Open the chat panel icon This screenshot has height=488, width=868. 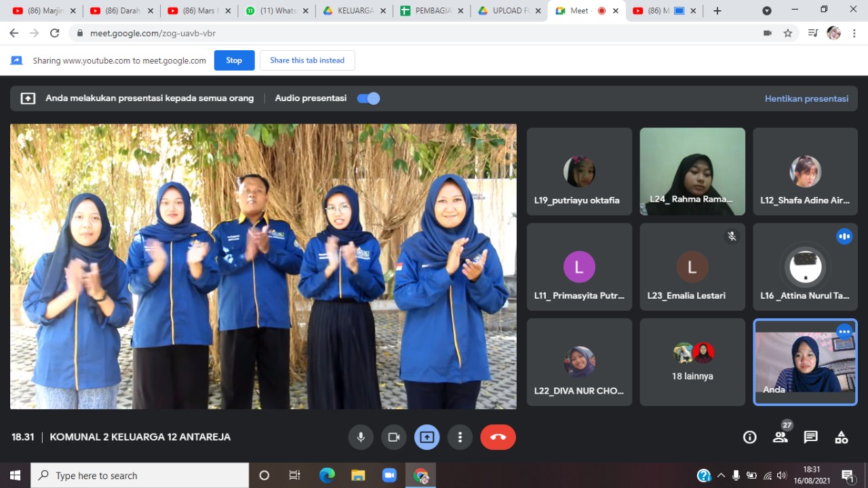click(x=810, y=437)
